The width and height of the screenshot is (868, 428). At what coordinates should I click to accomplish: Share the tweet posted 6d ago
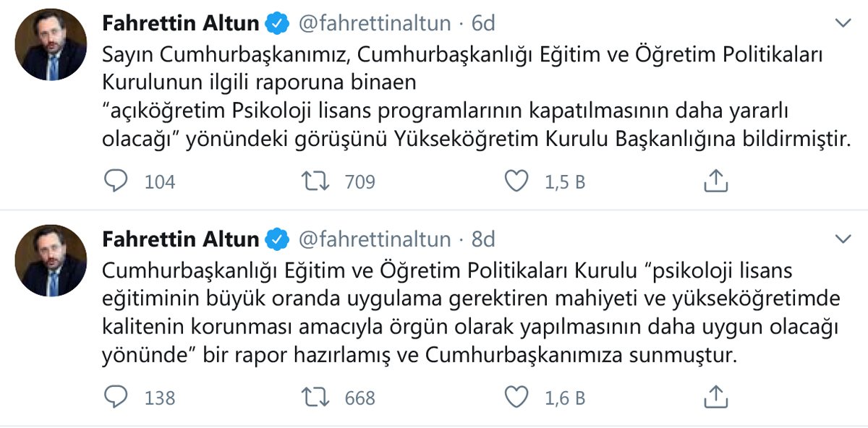coord(715,181)
